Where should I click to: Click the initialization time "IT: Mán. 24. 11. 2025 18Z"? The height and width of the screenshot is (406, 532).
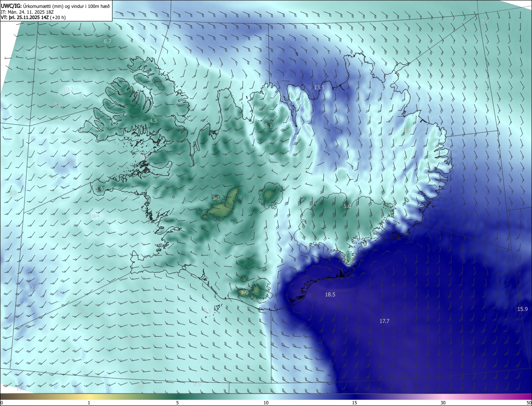pos(27,12)
